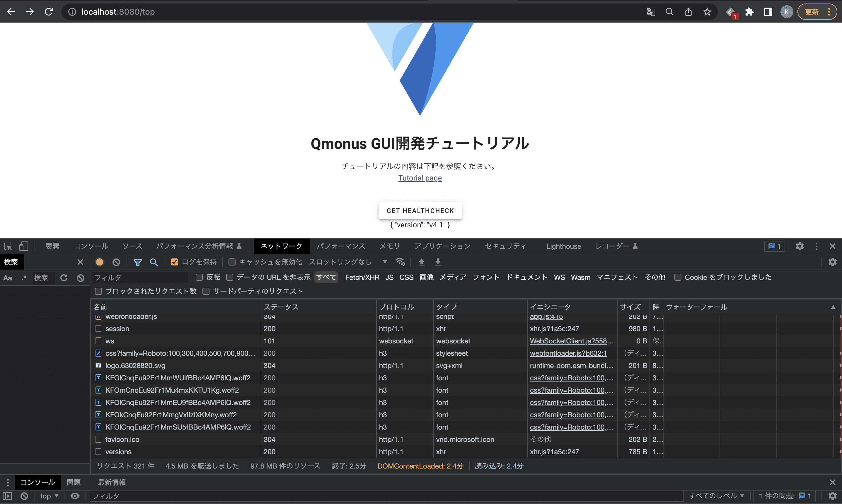Image resolution: width=842 pixels, height=504 pixels.
Task: Click the GET HEALTHCHECK button
Action: click(420, 211)
